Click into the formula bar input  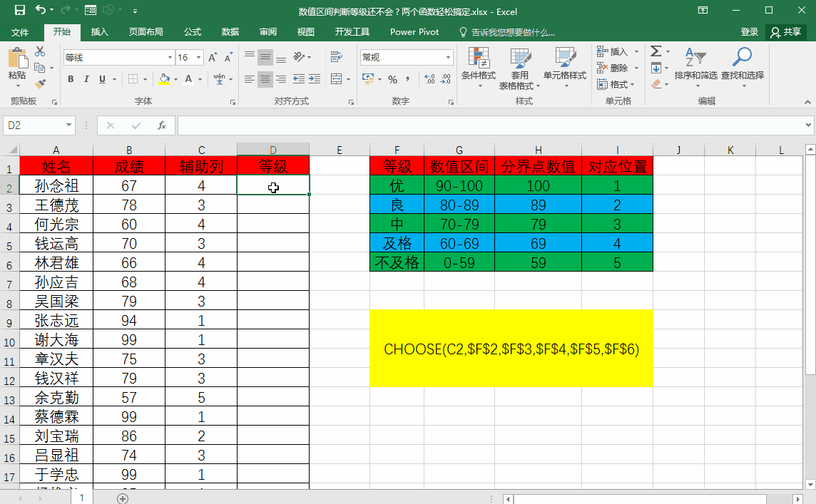[x=490, y=125]
